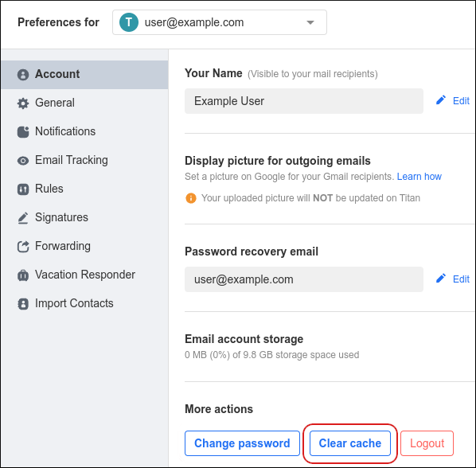
Task: Click the Notifications icon in sidebar
Action: 23,131
